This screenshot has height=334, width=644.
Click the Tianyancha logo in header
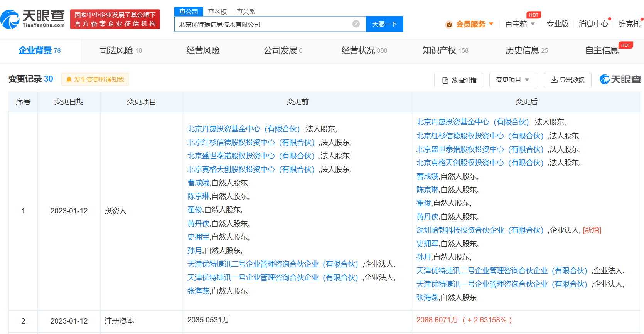pos(33,19)
